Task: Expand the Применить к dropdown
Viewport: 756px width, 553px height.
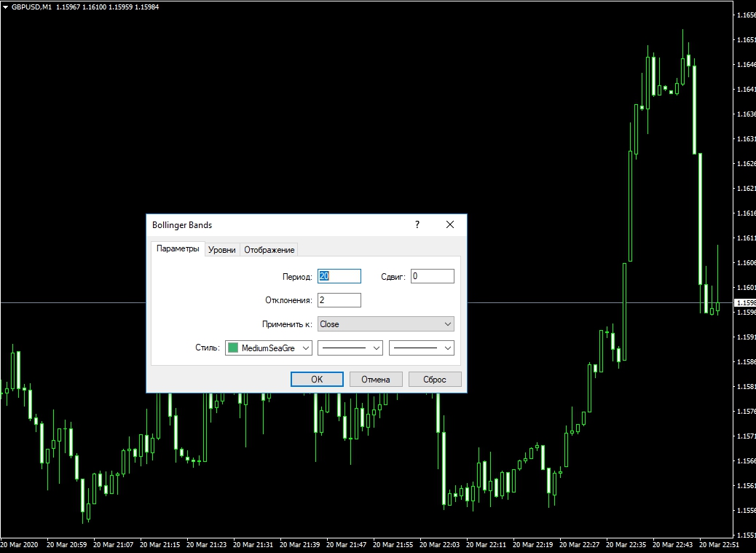Action: (x=385, y=324)
